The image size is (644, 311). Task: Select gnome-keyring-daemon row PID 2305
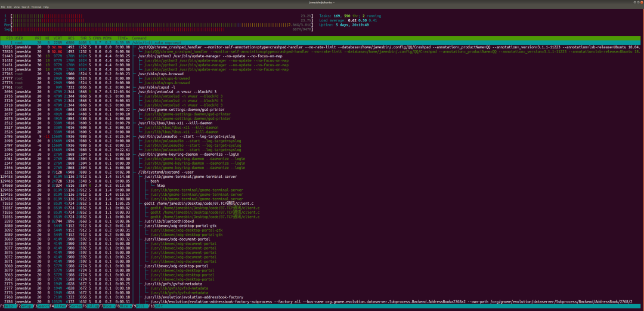[x=322, y=154]
